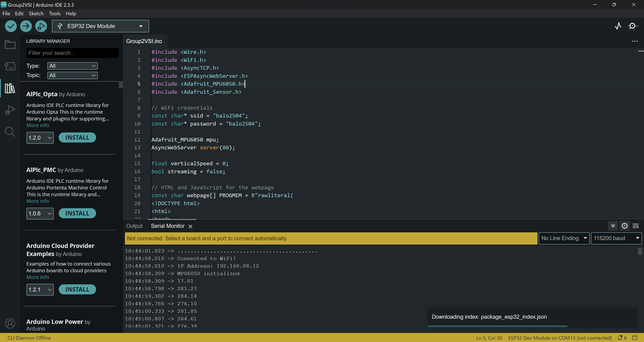The height and width of the screenshot is (342, 644).
Task: Click the Verify sketch checkmark button
Action: click(11, 26)
